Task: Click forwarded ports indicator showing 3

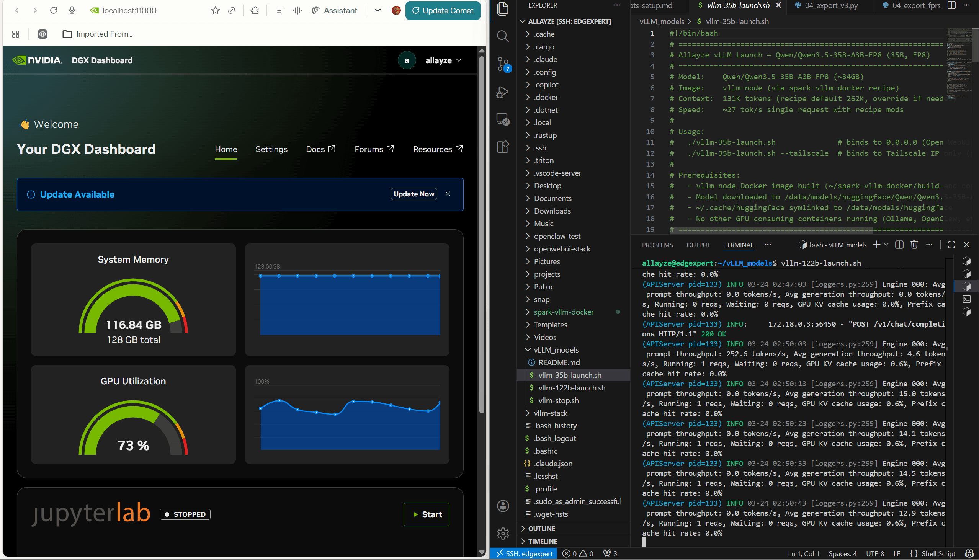Action: pyautogui.click(x=610, y=554)
